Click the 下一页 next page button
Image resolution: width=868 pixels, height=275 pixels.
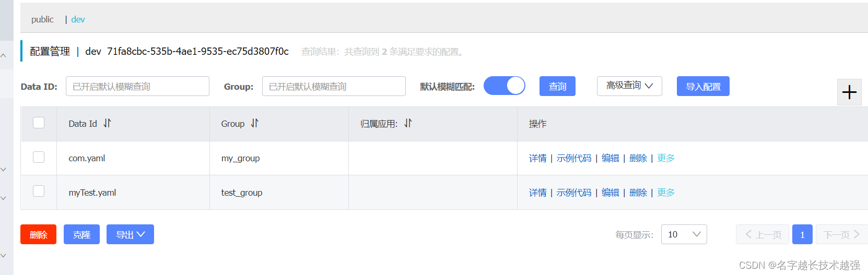(841, 234)
